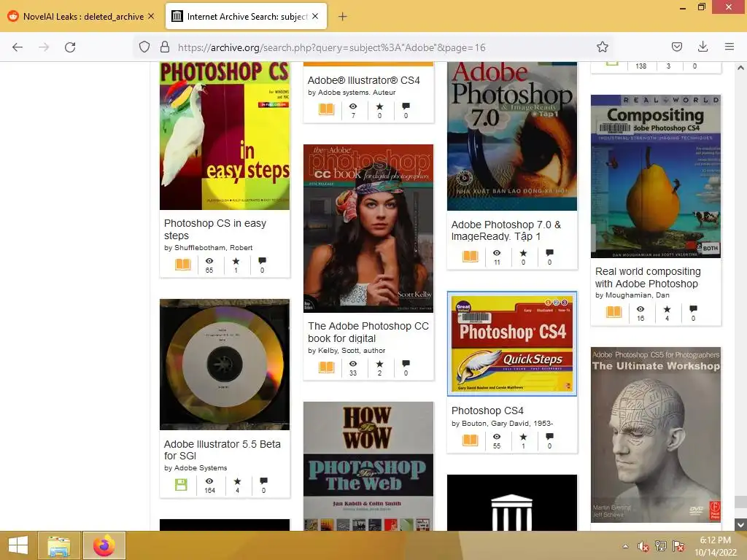Viewport: 747px width, 560px height.
Task: Click book icon under Real world compositing
Action: tap(614, 312)
